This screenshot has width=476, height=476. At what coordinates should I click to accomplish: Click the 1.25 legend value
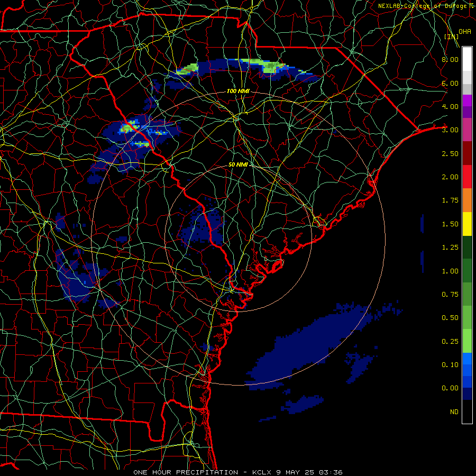click(450, 248)
